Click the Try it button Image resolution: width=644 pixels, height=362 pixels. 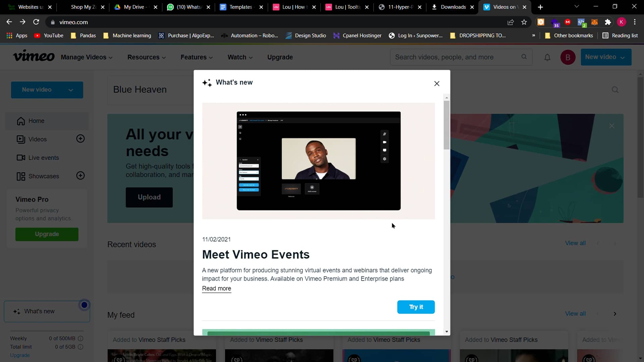pos(416,307)
